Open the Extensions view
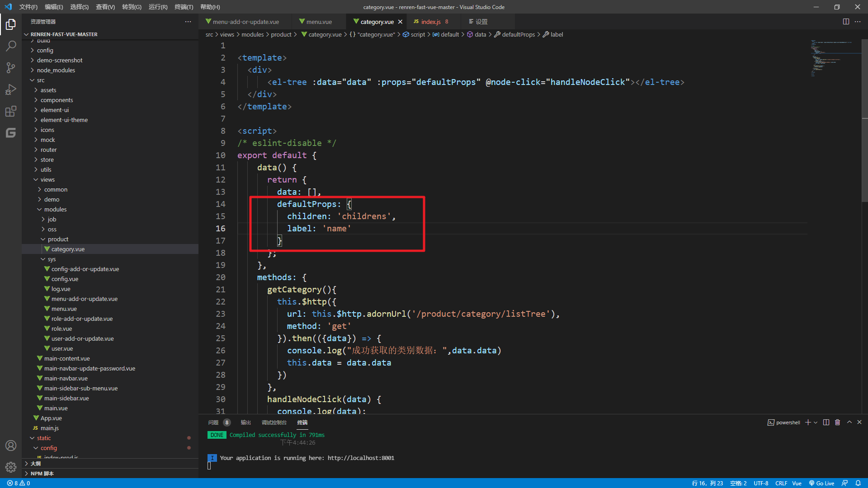Screen dimensions: 868x488 tap(11, 111)
